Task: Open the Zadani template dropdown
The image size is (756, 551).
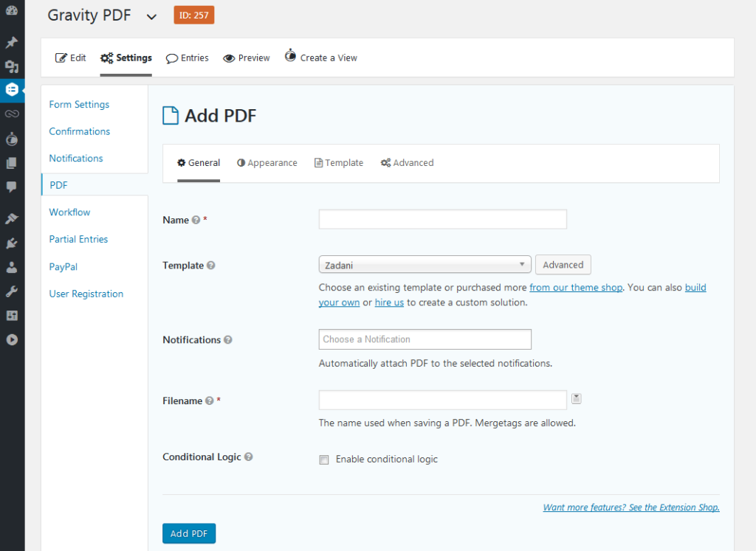Action: point(425,265)
